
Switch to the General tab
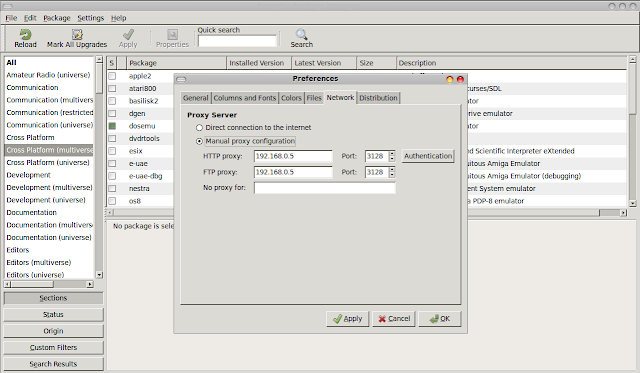pyautogui.click(x=196, y=98)
